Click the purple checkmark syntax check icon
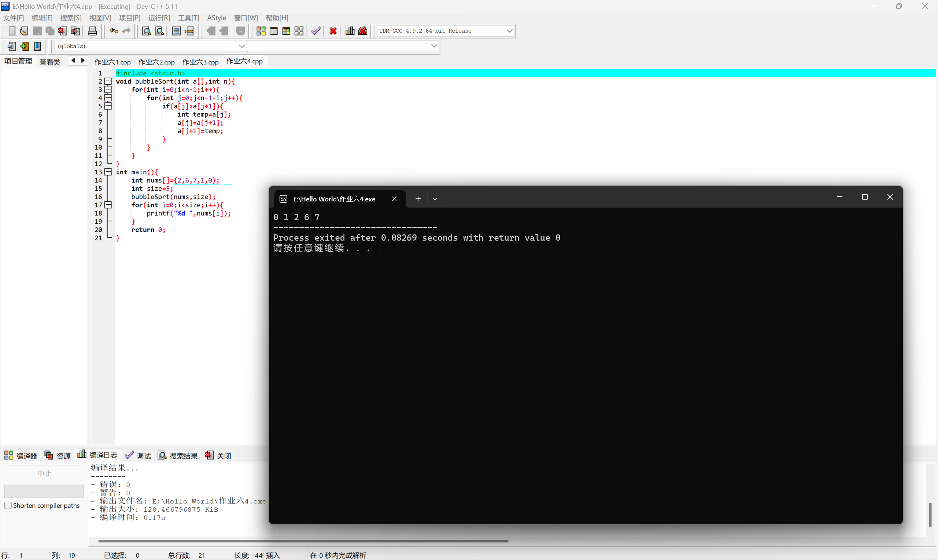This screenshot has height=560, width=938. (316, 31)
